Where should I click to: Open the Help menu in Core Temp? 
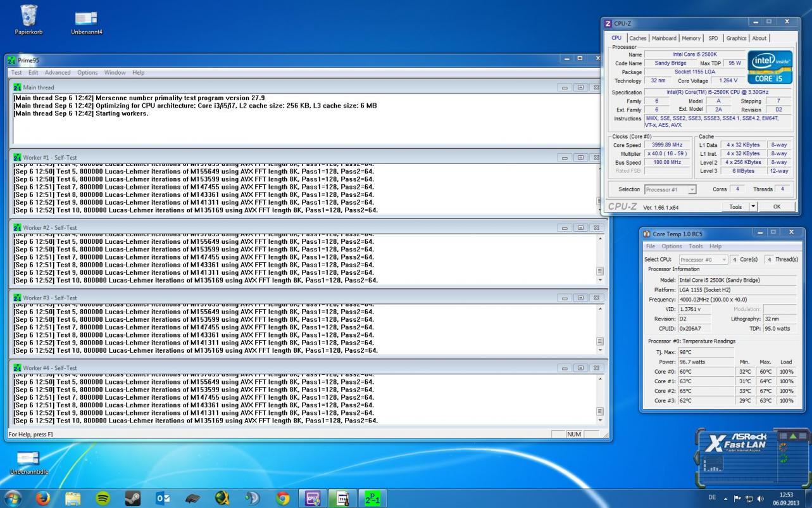pyautogui.click(x=715, y=246)
